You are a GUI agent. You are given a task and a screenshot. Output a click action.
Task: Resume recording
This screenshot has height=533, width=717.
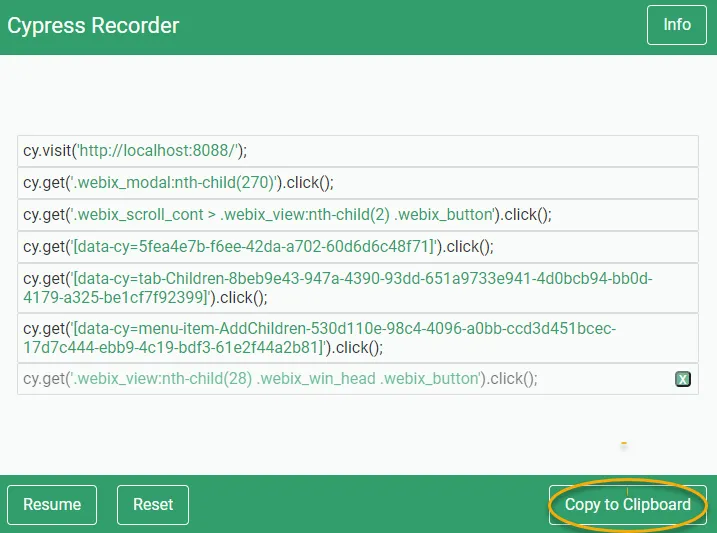pyautogui.click(x=52, y=504)
